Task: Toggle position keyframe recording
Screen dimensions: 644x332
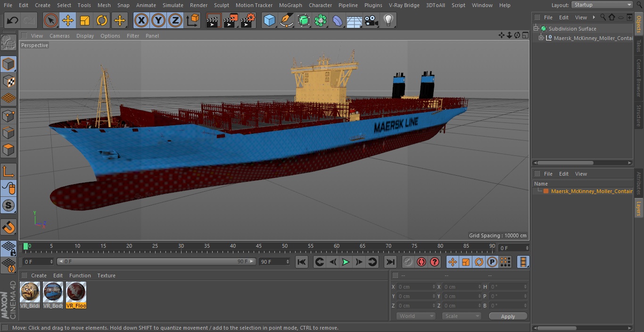Action: click(x=453, y=262)
